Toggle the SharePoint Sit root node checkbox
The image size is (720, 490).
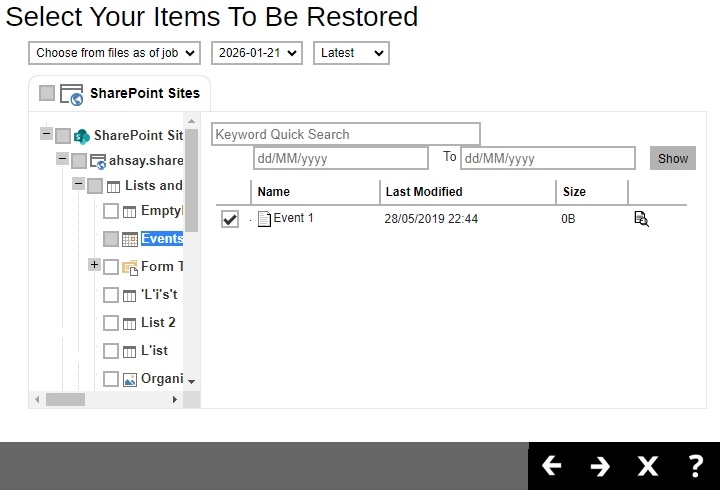[x=63, y=136]
